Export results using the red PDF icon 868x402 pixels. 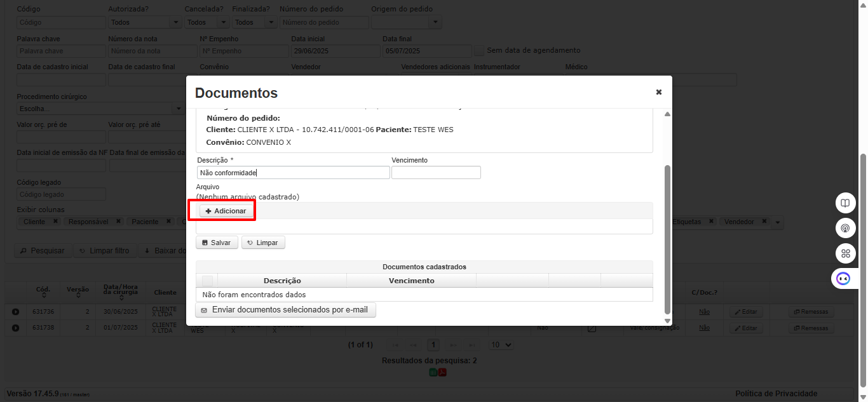(442, 372)
